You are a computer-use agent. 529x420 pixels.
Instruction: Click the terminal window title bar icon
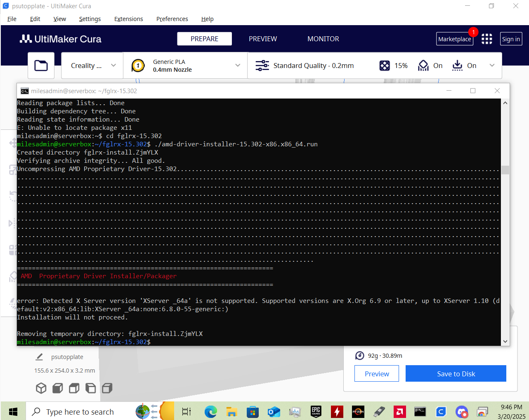tap(25, 91)
